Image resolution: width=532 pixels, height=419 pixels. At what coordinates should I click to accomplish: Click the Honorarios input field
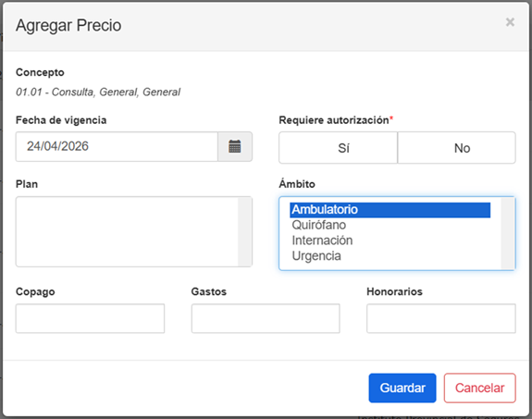click(x=441, y=318)
